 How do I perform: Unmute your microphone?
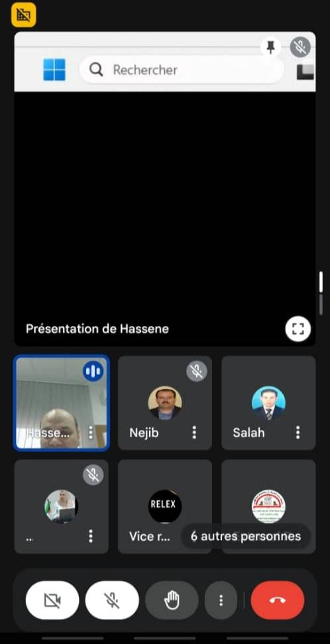[112, 600]
